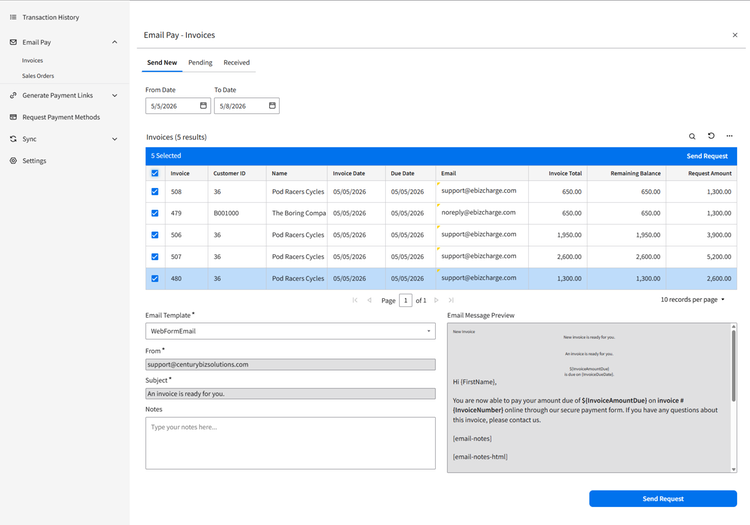The image size is (750, 525).
Task: Click into the Notes text area
Action: coord(290,443)
